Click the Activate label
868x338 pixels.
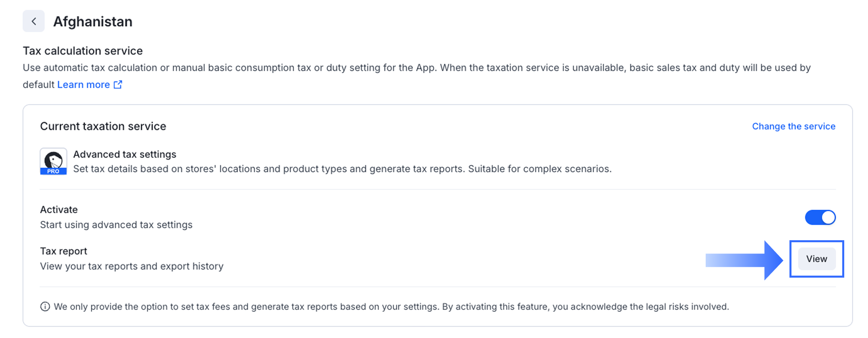point(59,210)
